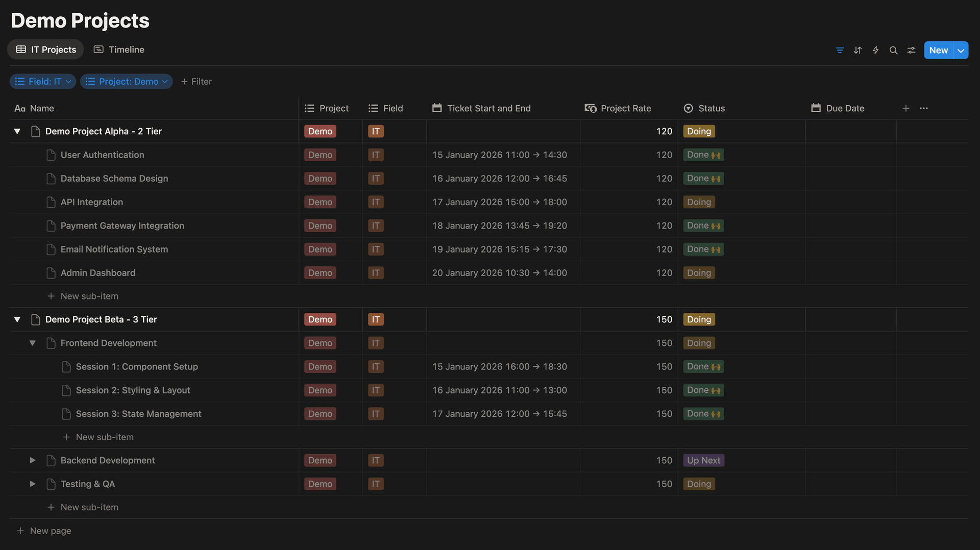Add another filter with + Filter
Screen dimensions: 980x550
[x=197, y=82]
